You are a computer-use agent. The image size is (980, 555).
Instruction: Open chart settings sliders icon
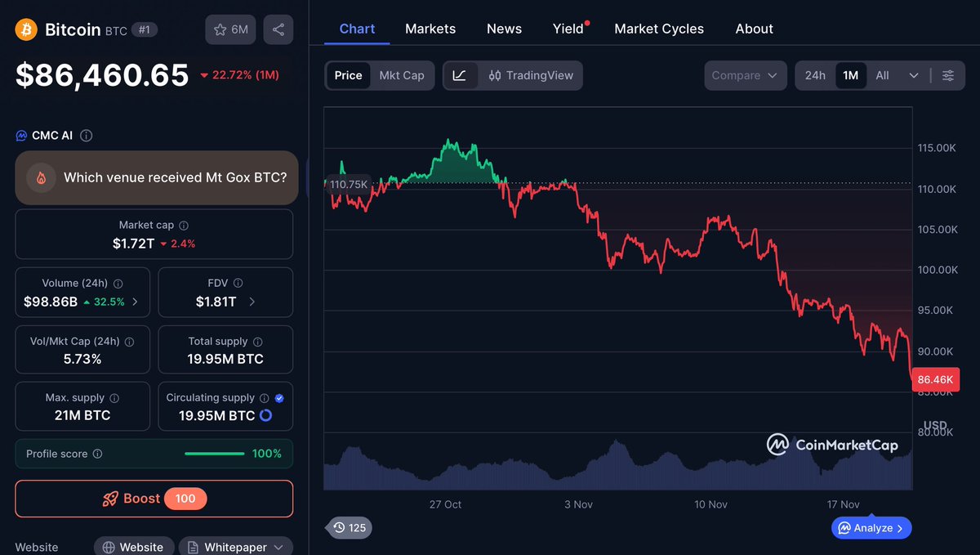tap(948, 74)
